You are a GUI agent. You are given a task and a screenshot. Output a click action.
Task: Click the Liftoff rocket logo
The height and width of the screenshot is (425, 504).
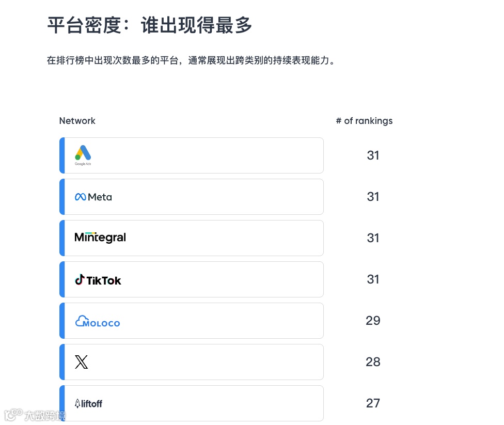pyautogui.click(x=88, y=403)
